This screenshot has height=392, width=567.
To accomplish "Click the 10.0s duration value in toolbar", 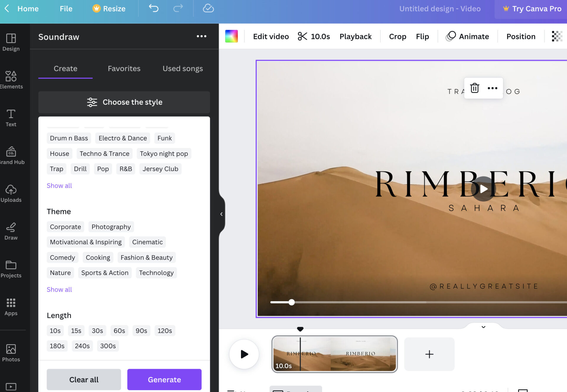I will pos(320,36).
